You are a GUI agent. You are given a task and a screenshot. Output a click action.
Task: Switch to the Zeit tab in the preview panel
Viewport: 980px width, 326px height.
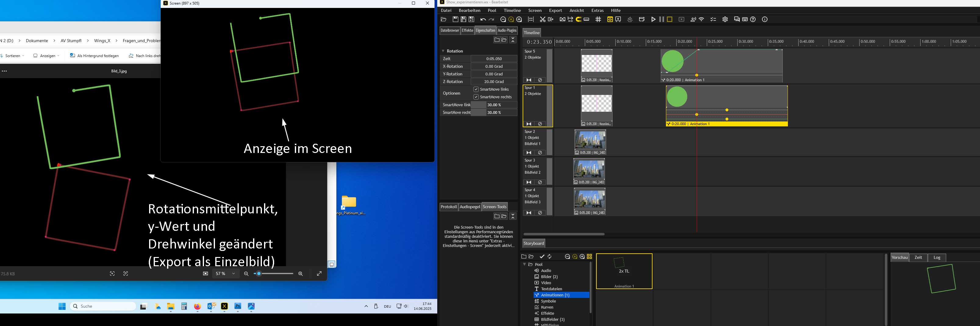(918, 257)
